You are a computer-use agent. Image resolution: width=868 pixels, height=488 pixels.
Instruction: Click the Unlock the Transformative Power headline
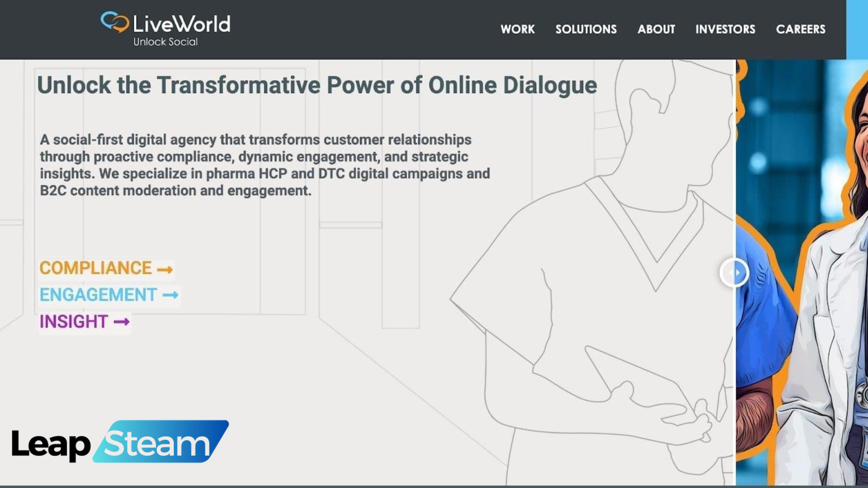[x=316, y=85]
